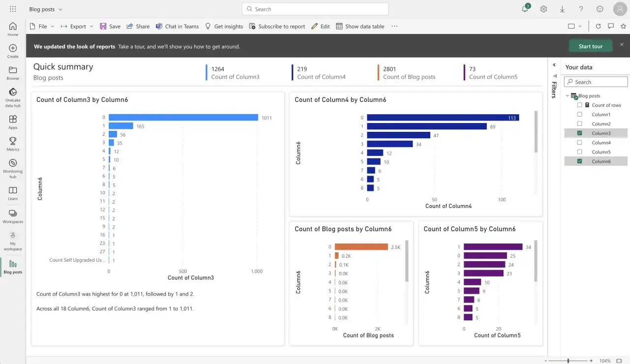Check the Column4 field checkbox
This screenshot has height=364, width=630.
coord(579,143)
